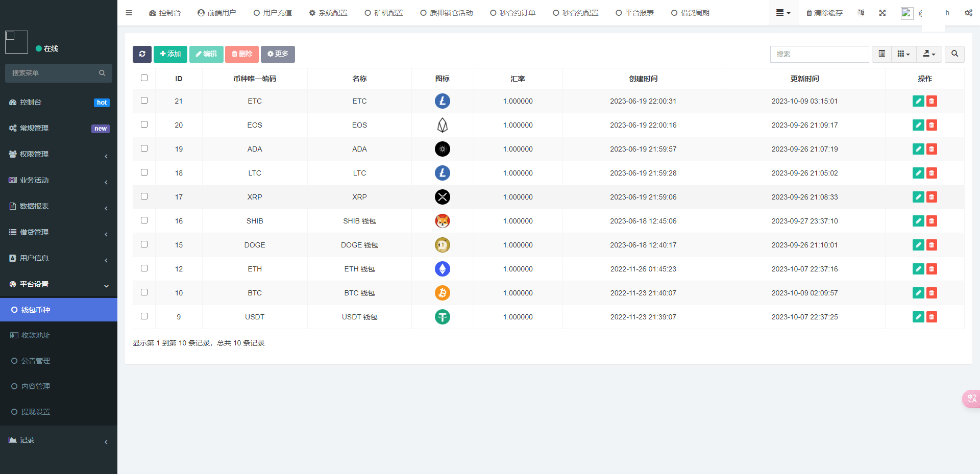Click the green edit icon for DOGE row
Image resolution: width=980 pixels, height=474 pixels.
[918, 245]
